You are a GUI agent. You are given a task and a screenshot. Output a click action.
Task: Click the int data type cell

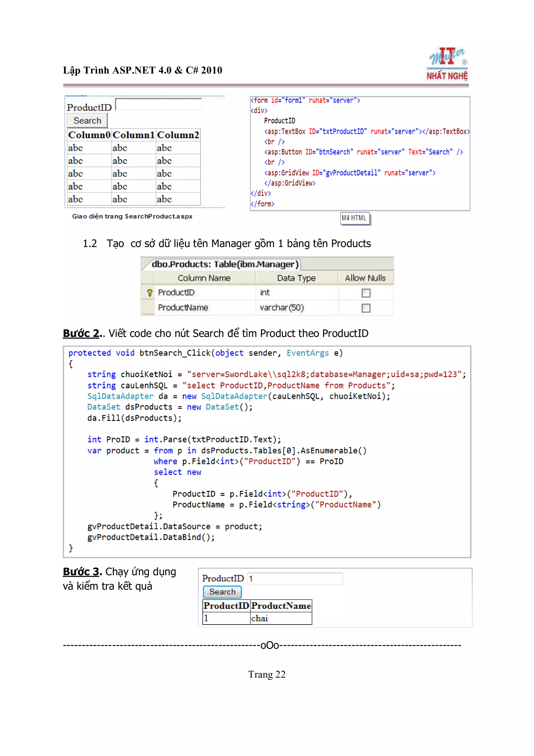coord(265,292)
